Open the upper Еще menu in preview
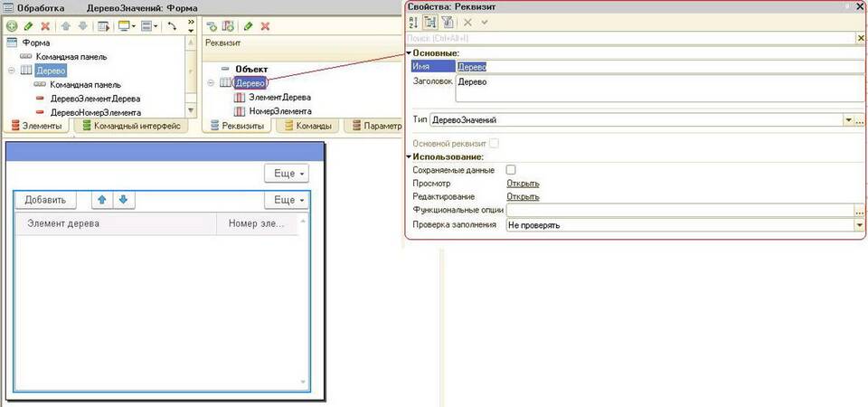Viewport: 868px width, 407px height. (287, 174)
